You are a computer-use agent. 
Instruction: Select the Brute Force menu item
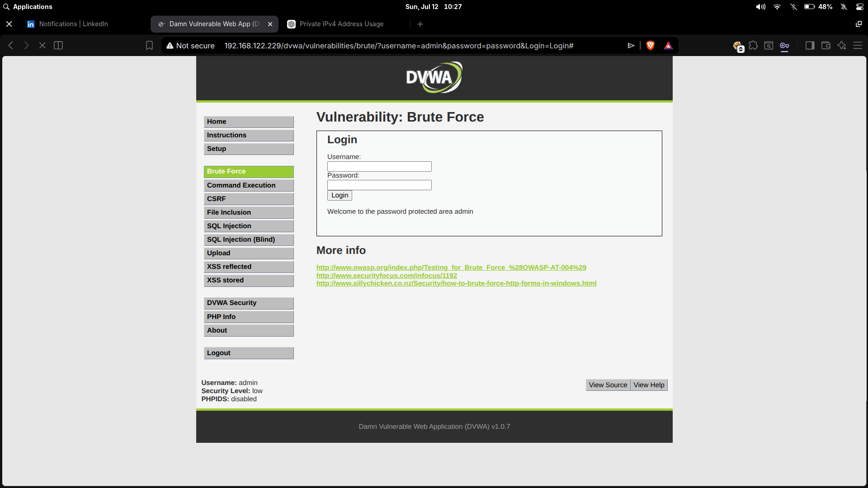pyautogui.click(x=249, y=172)
